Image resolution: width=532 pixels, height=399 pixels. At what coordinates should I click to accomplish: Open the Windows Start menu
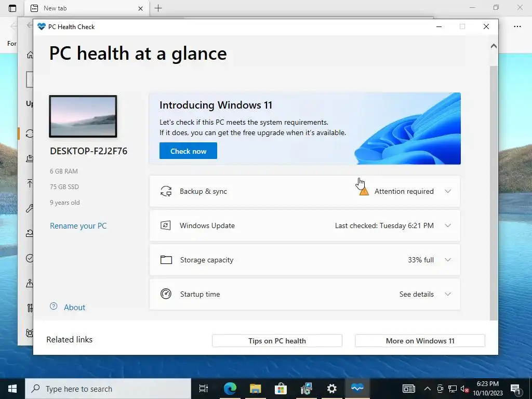(x=12, y=389)
